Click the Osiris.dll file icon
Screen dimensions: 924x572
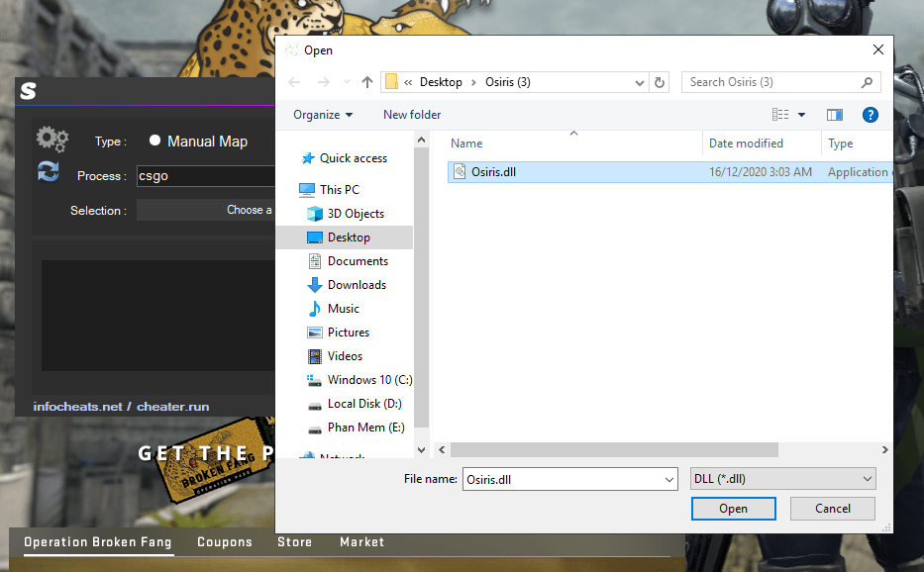(460, 171)
